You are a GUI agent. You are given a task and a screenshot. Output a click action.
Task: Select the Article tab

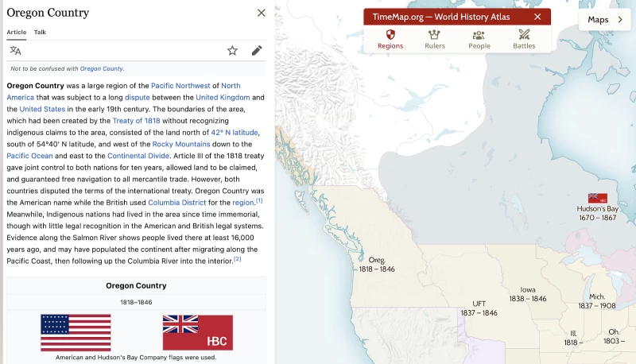[x=17, y=32]
